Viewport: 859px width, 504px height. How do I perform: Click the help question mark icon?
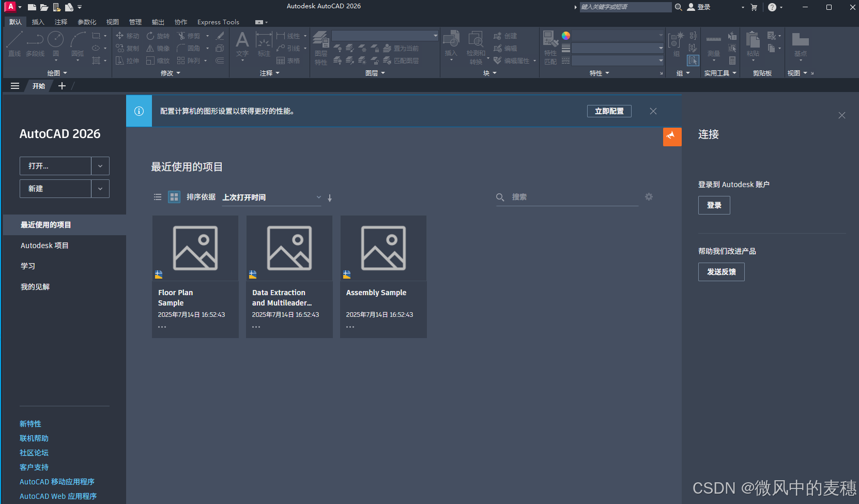(772, 7)
